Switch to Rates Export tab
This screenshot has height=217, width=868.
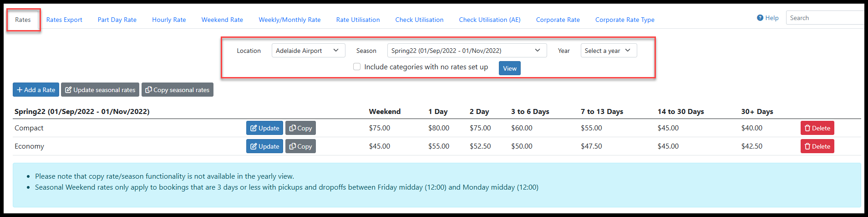pyautogui.click(x=64, y=20)
